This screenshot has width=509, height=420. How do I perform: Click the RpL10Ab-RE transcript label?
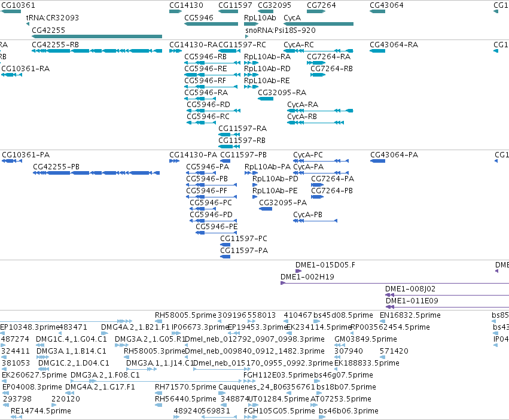tap(267, 81)
